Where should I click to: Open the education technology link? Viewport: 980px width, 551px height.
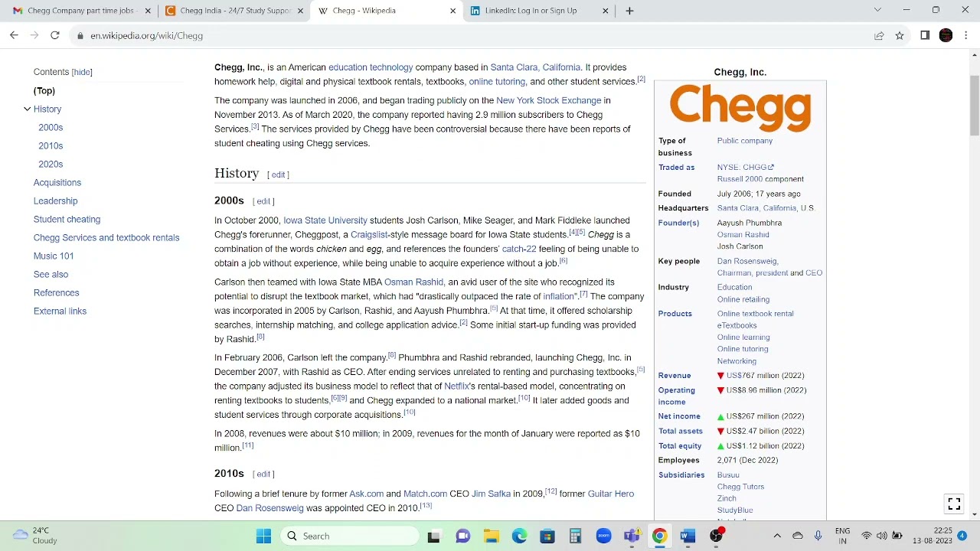coord(371,67)
